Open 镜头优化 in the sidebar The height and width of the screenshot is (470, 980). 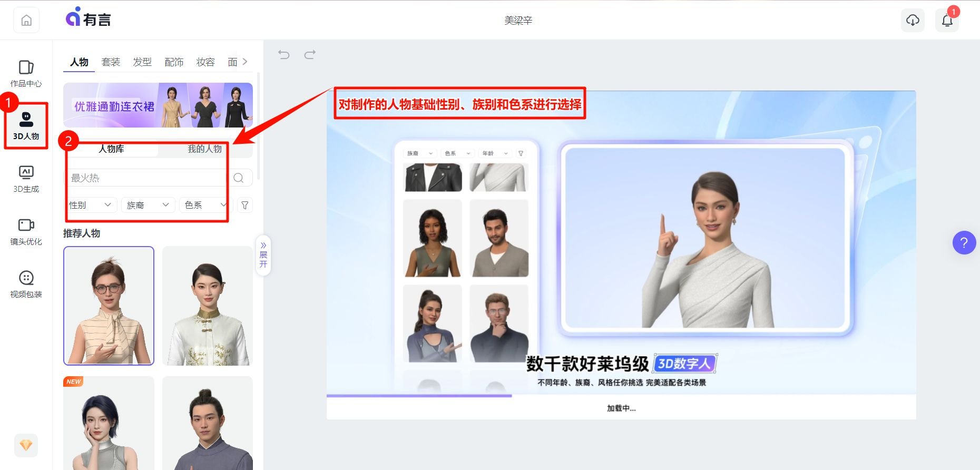click(x=26, y=231)
